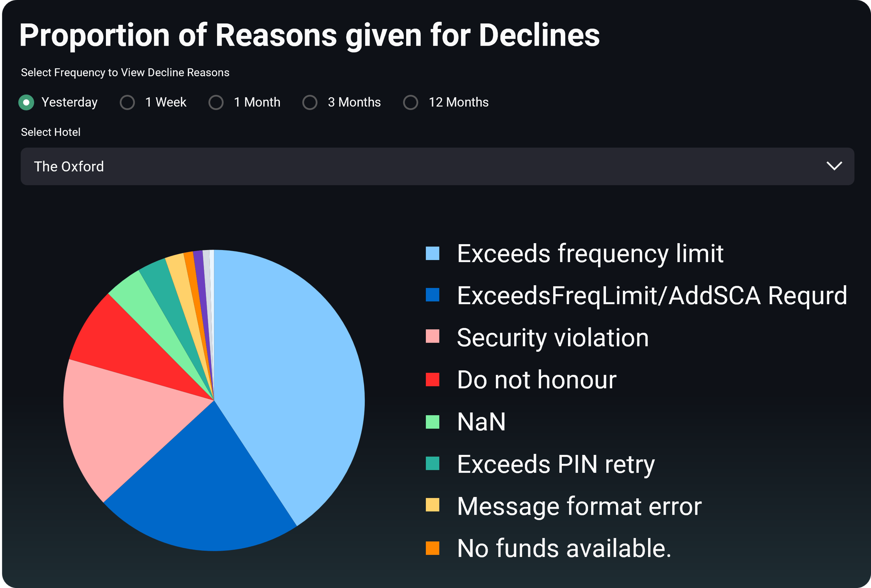Open the Select Hotel dropdown

click(437, 166)
